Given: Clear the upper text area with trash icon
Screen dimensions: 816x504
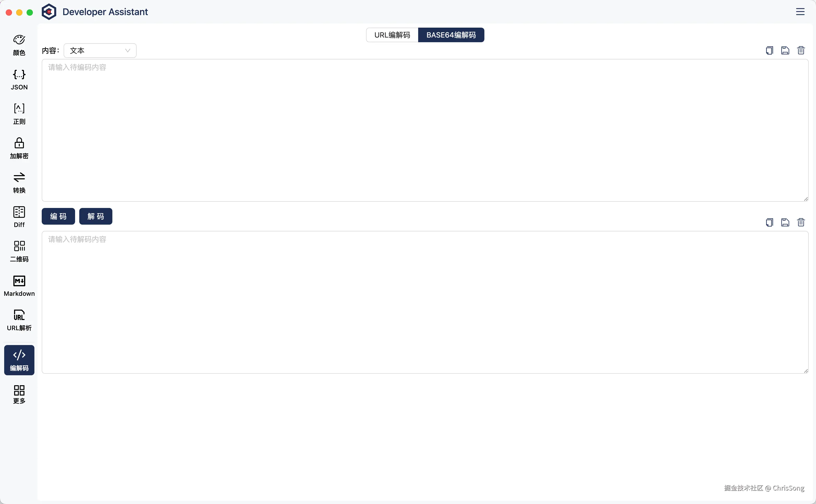Looking at the screenshot, I should 801,50.
